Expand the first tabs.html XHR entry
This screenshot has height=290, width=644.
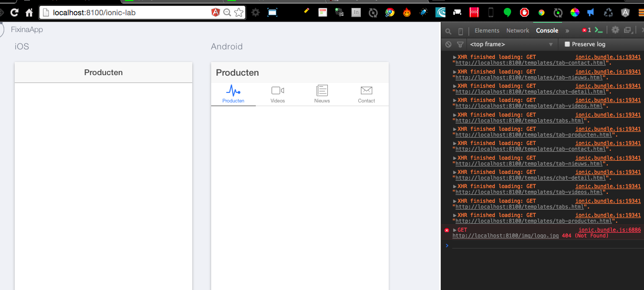point(455,115)
